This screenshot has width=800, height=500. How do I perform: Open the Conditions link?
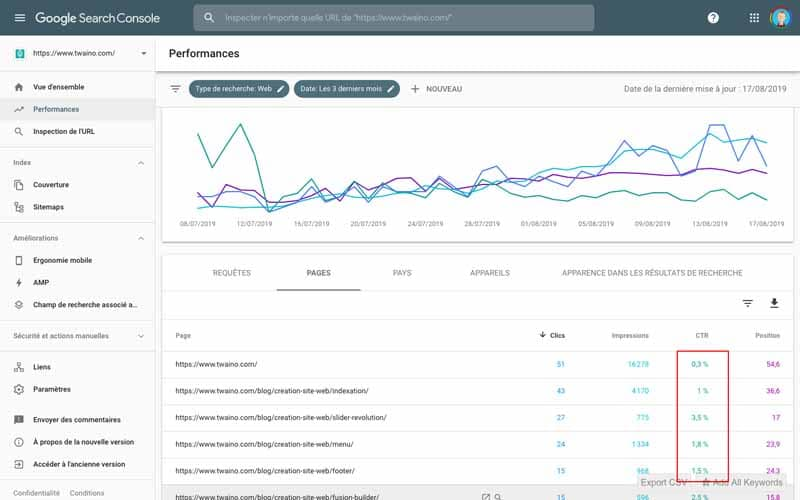[87, 493]
